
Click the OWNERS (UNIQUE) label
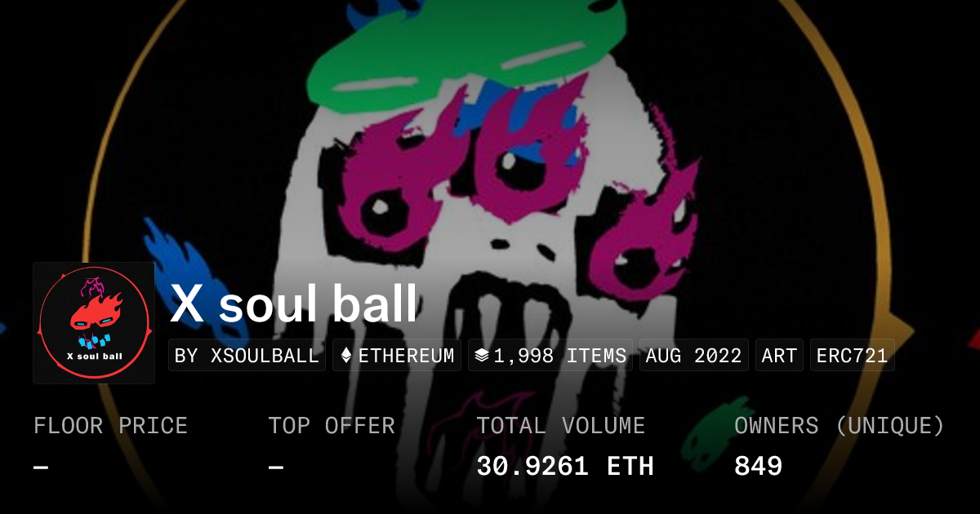click(x=840, y=426)
